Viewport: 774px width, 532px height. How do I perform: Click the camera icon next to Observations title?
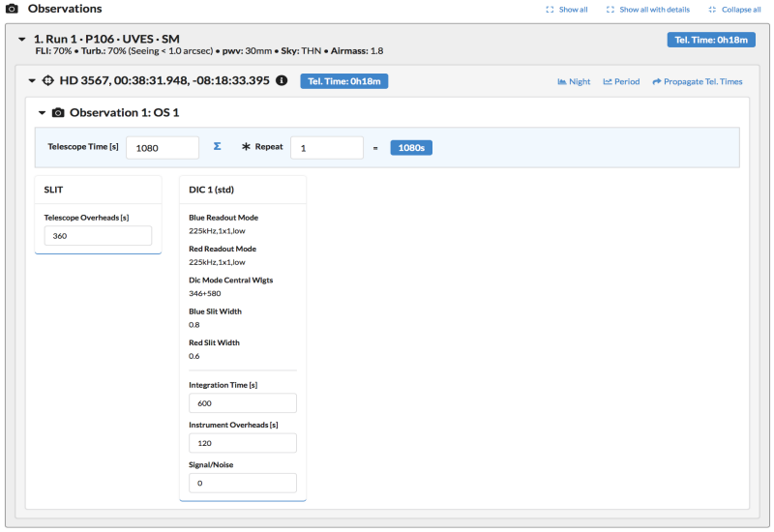pyautogui.click(x=12, y=9)
